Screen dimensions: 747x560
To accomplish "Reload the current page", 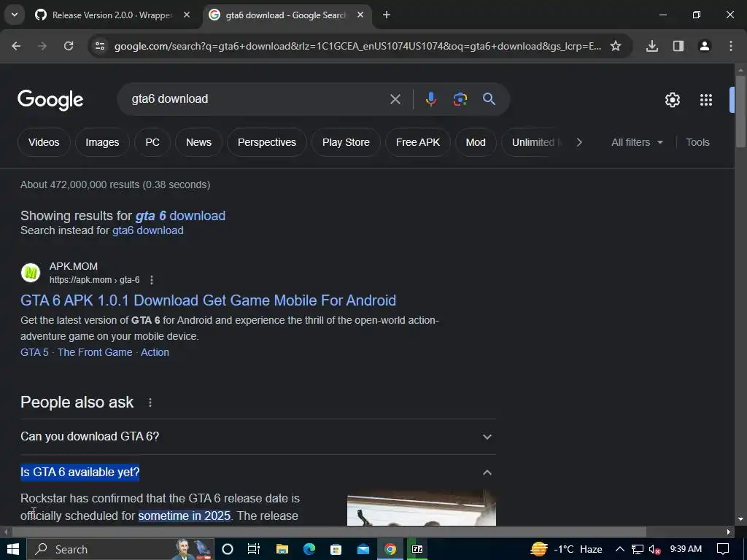I will (x=69, y=46).
